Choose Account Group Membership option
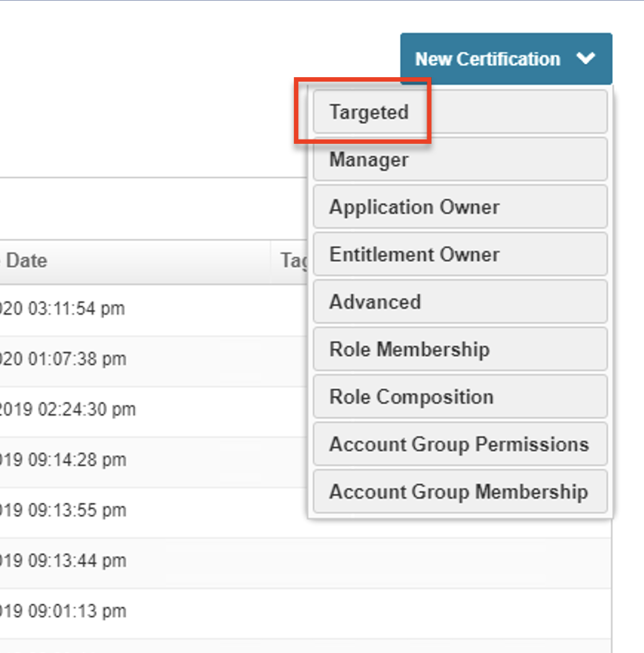 [x=459, y=492]
